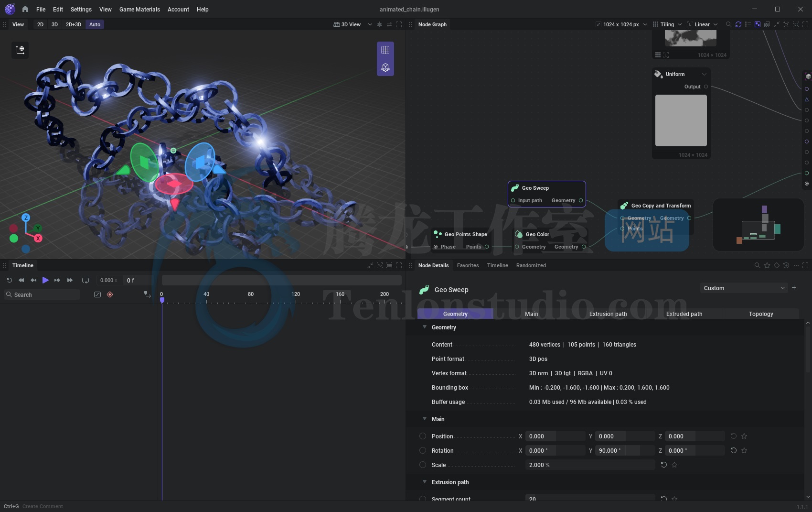The width and height of the screenshot is (812, 512).
Task: Toggle the Scale parameter radio circle
Action: click(423, 465)
